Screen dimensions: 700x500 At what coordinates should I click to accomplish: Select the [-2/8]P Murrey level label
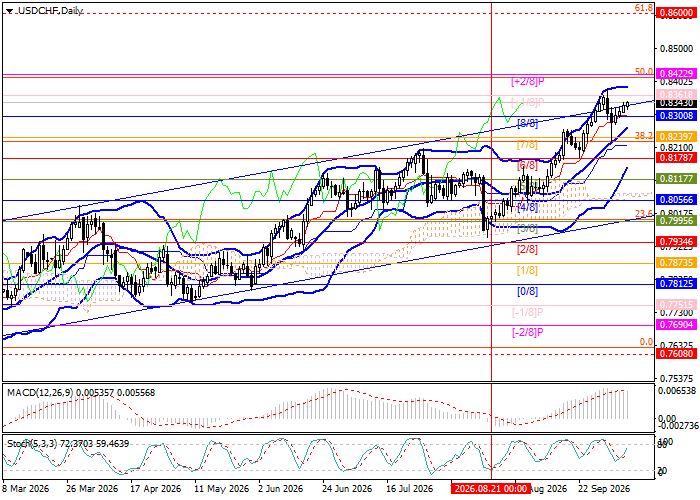pos(528,333)
